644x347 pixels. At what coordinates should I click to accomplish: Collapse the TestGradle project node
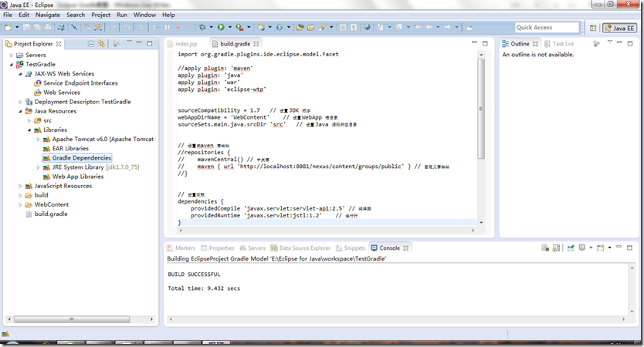click(x=12, y=65)
